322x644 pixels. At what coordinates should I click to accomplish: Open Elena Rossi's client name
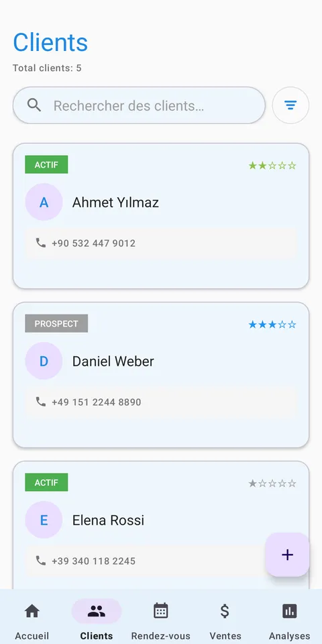pos(109,520)
